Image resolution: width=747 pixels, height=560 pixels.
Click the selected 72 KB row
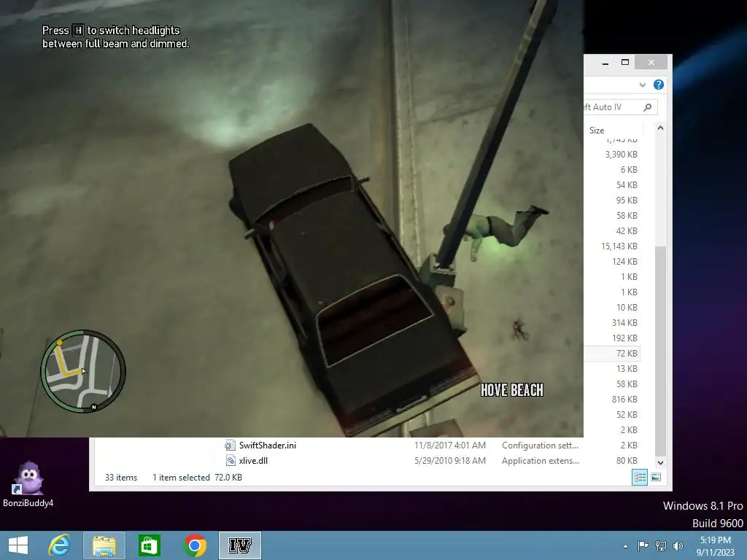tap(612, 354)
